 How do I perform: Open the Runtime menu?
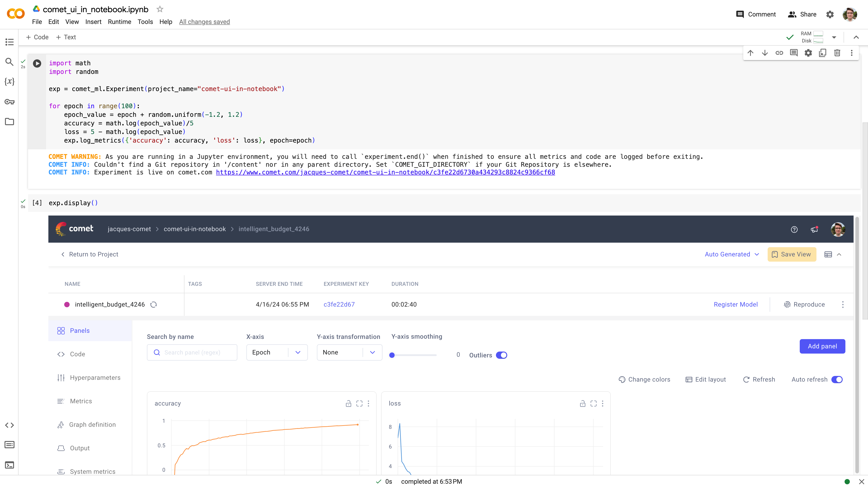click(119, 21)
